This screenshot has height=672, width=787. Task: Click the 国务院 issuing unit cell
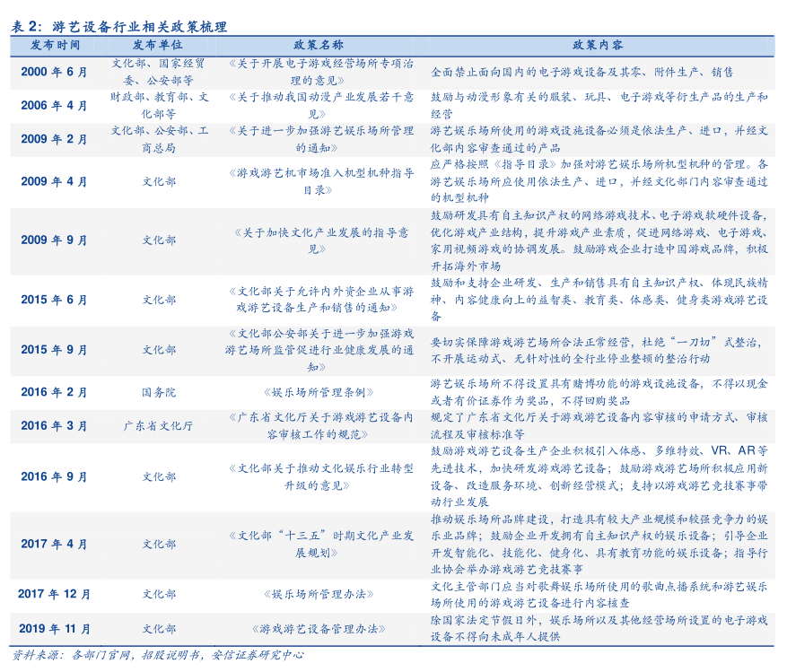(x=159, y=392)
